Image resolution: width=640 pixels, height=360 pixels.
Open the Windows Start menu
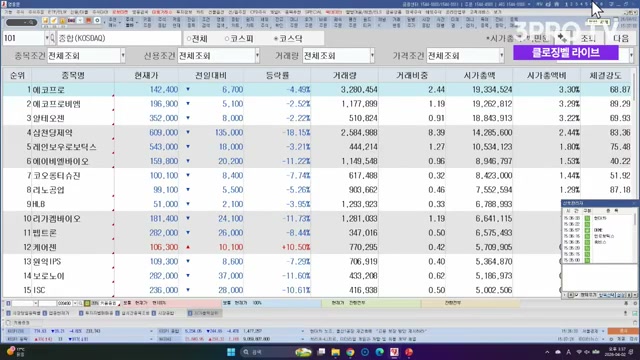231,352
